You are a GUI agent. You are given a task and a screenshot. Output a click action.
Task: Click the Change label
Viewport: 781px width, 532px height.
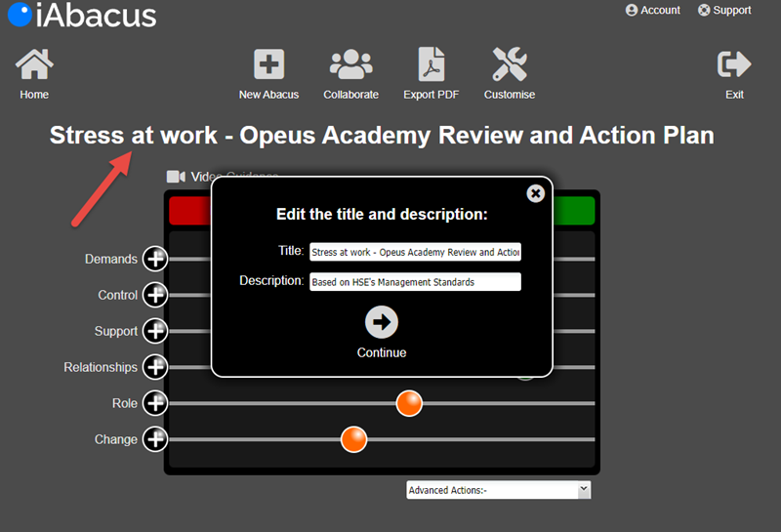coord(116,439)
